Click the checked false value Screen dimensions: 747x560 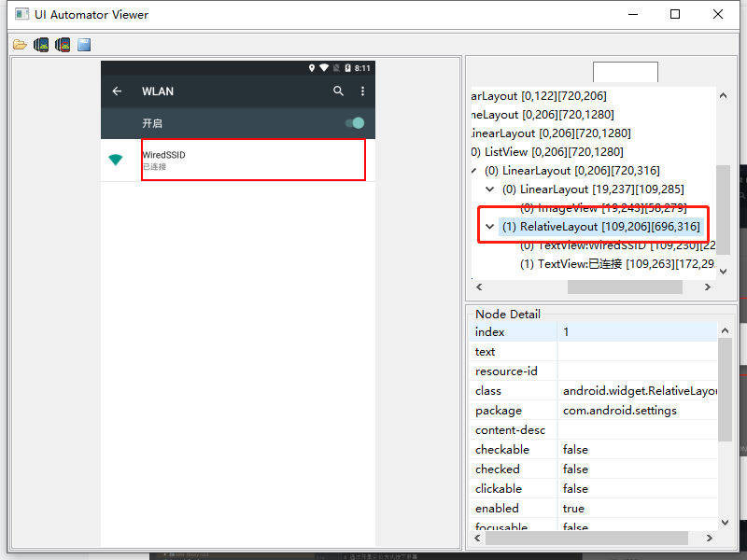pyautogui.click(x=575, y=469)
